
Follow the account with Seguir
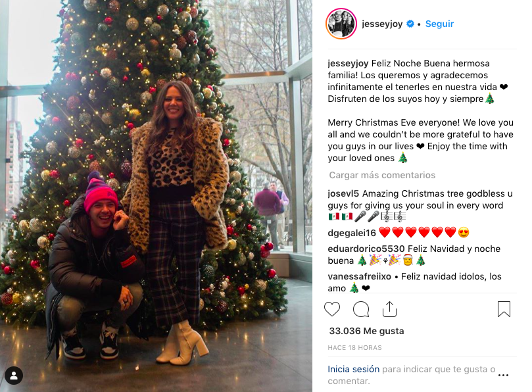pos(439,24)
